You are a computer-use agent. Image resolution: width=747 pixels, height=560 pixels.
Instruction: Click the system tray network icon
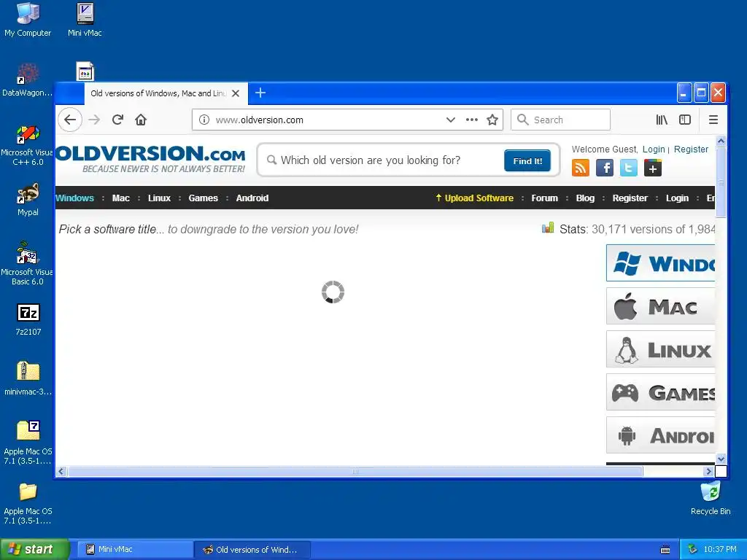(x=692, y=550)
